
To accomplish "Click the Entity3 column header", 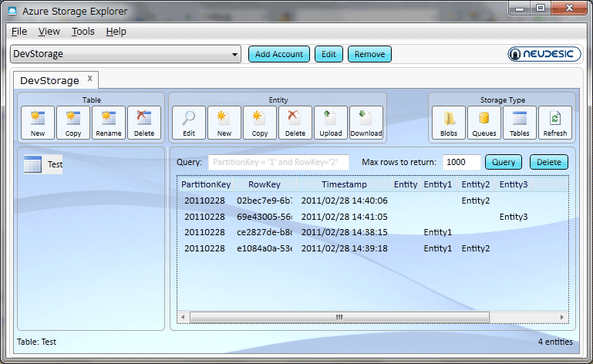I will [x=514, y=184].
